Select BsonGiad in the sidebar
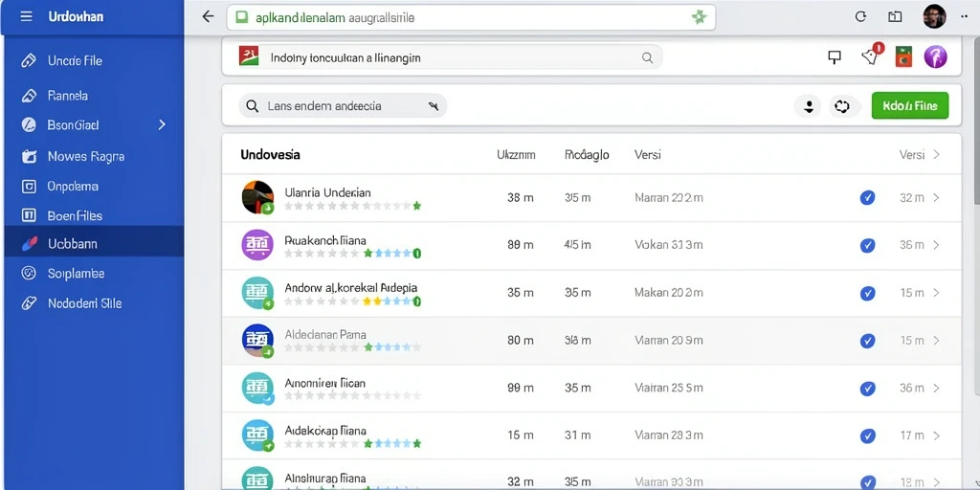Screen dimensions: 980x490 tap(94, 125)
